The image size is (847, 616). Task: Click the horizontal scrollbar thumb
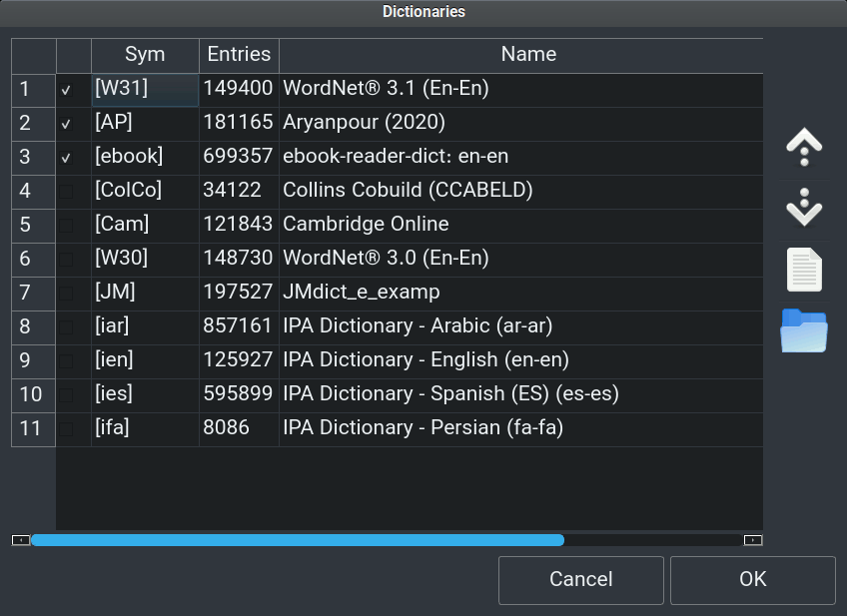click(298, 540)
